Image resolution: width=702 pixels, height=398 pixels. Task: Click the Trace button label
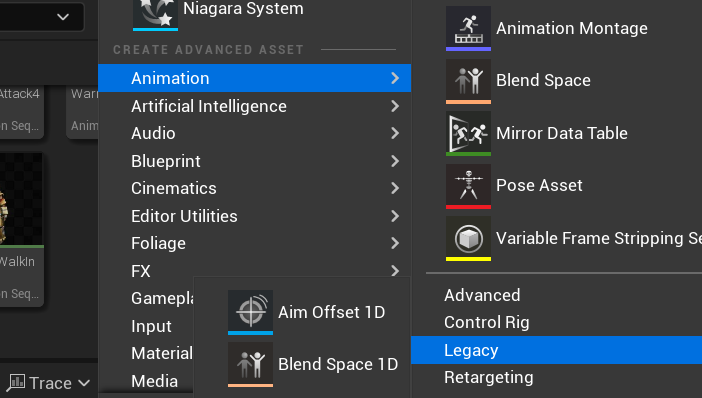tap(50, 383)
